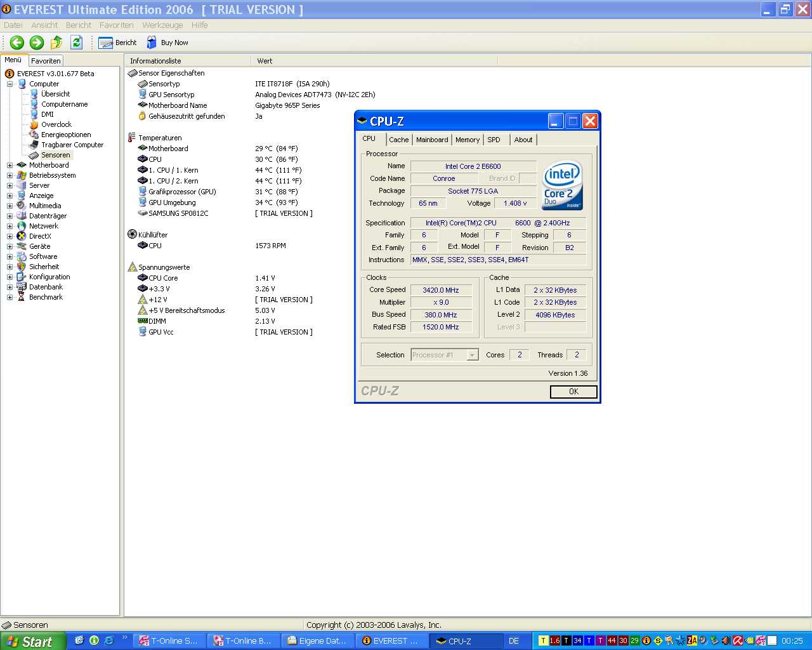Open the Hilfe menu
The height and width of the screenshot is (650, 812).
pos(199,25)
